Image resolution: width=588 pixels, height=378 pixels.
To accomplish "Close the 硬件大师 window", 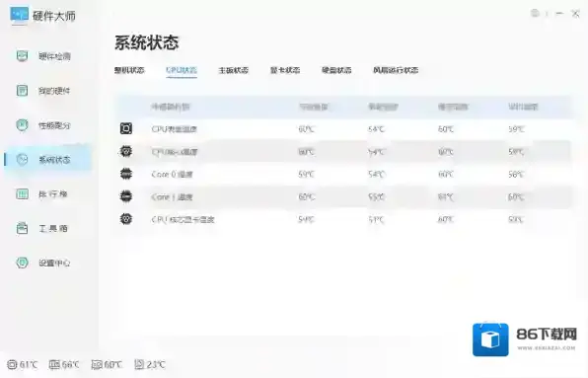I will point(575,14).
